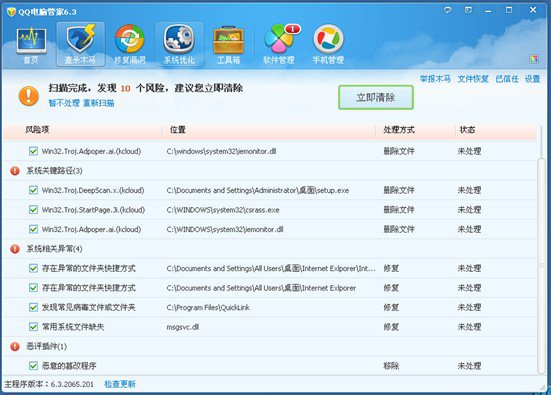Collapse the 恶评插件(1) group

(15, 347)
